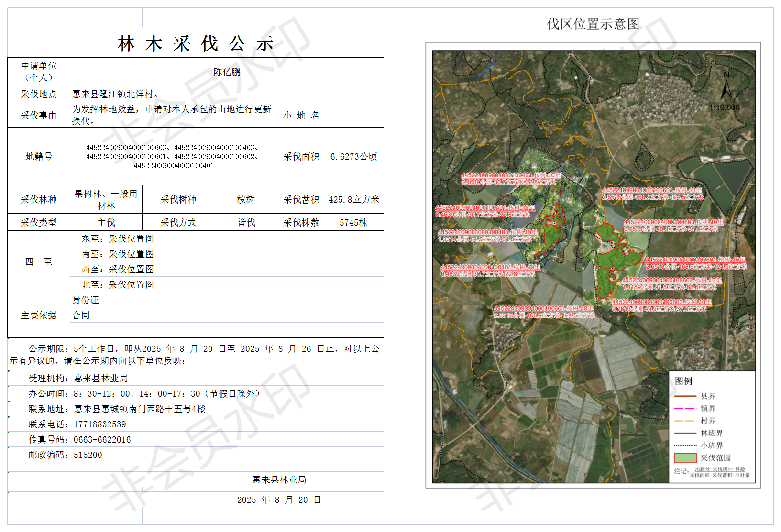Click the cadastral numbers cell
The width and height of the screenshot is (781, 532).
[x=174, y=157]
